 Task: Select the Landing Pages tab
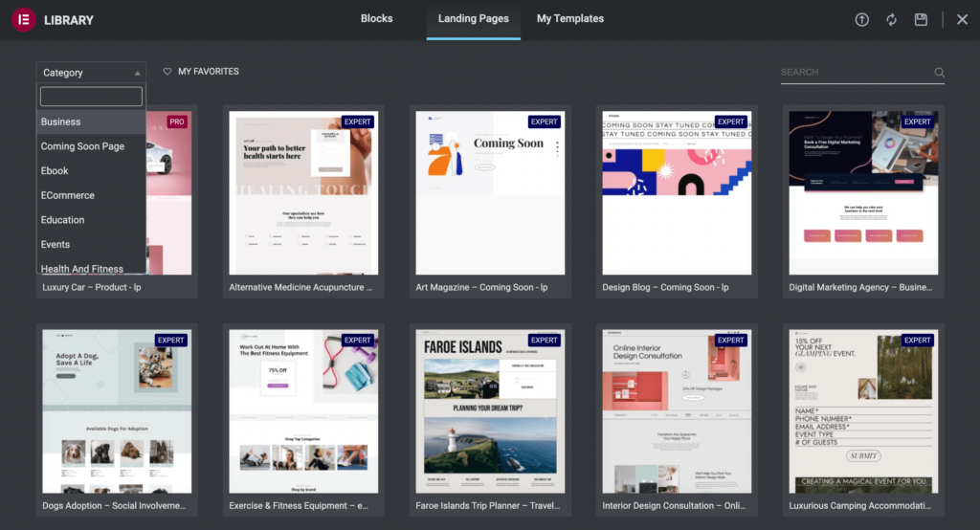[x=473, y=19]
